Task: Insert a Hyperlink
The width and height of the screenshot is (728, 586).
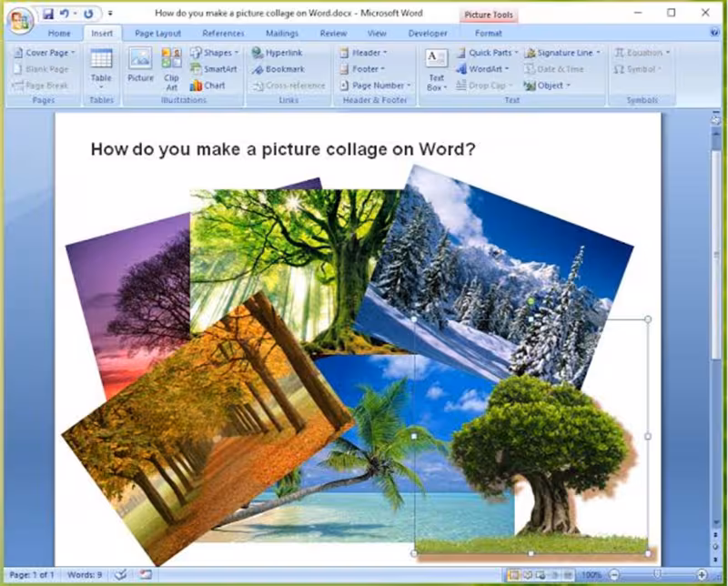Action: pos(278,53)
